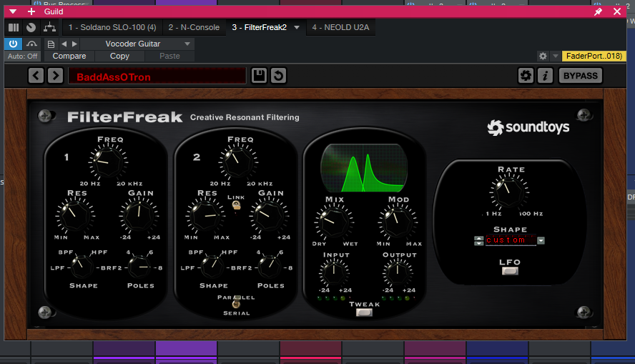635x364 pixels.
Task: Click the Mix dry/wet knob
Action: (334, 222)
